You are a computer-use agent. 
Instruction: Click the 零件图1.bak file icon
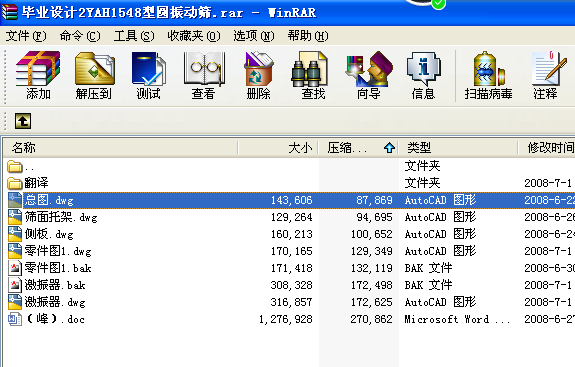(15, 268)
